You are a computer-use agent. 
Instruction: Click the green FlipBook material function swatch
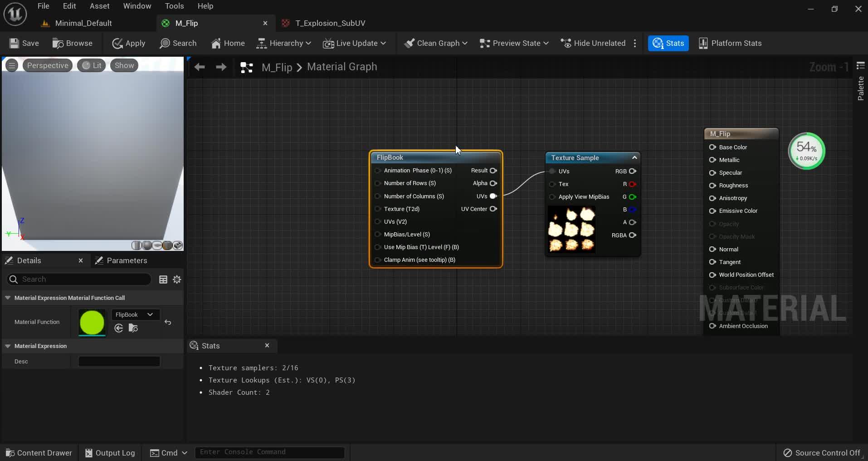click(92, 323)
